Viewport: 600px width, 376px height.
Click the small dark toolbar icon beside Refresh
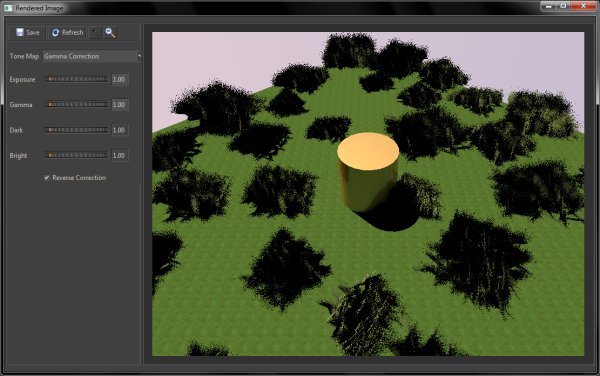[95, 33]
